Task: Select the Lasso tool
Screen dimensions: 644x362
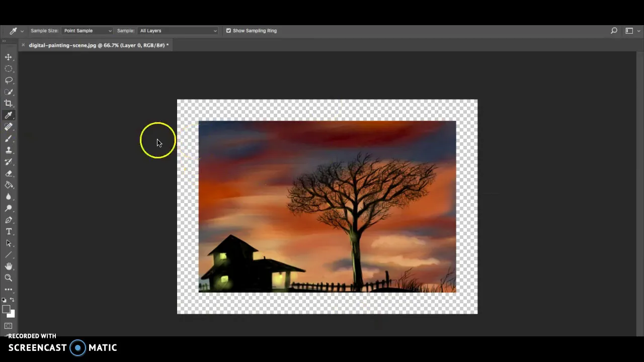Action: pos(9,80)
